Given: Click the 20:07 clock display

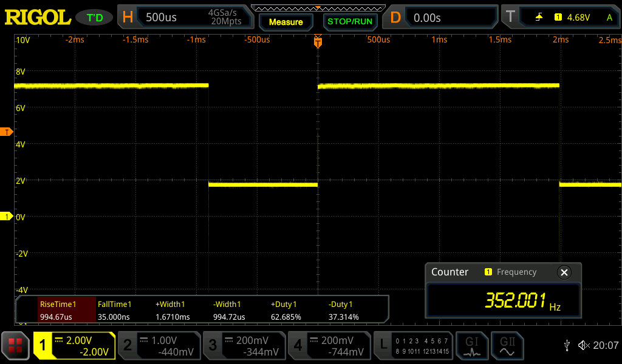Looking at the screenshot, I should click(x=606, y=345).
